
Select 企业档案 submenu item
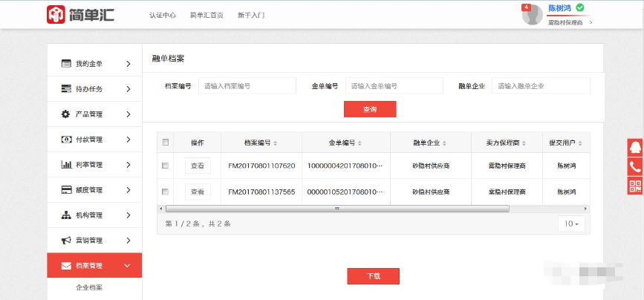coord(89,287)
